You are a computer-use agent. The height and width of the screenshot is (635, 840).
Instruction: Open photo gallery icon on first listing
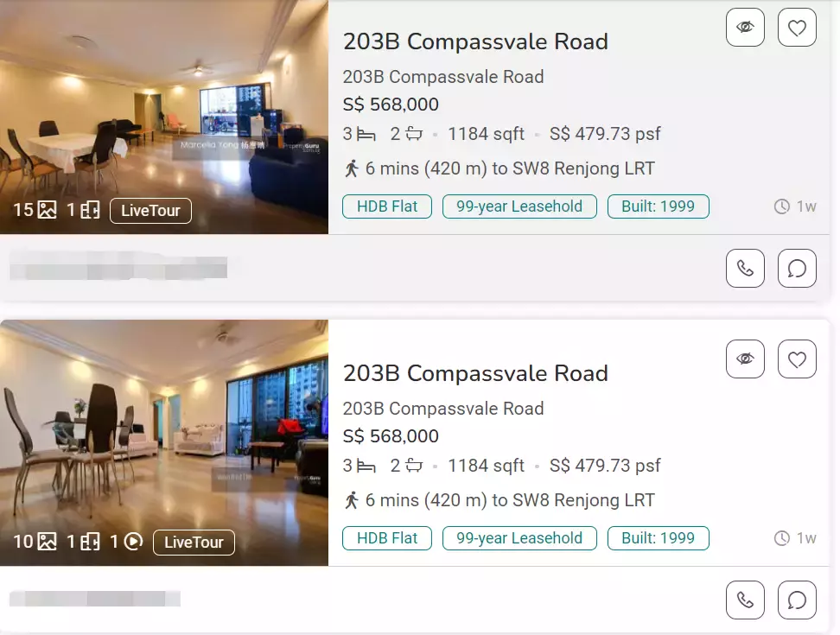[x=48, y=210]
